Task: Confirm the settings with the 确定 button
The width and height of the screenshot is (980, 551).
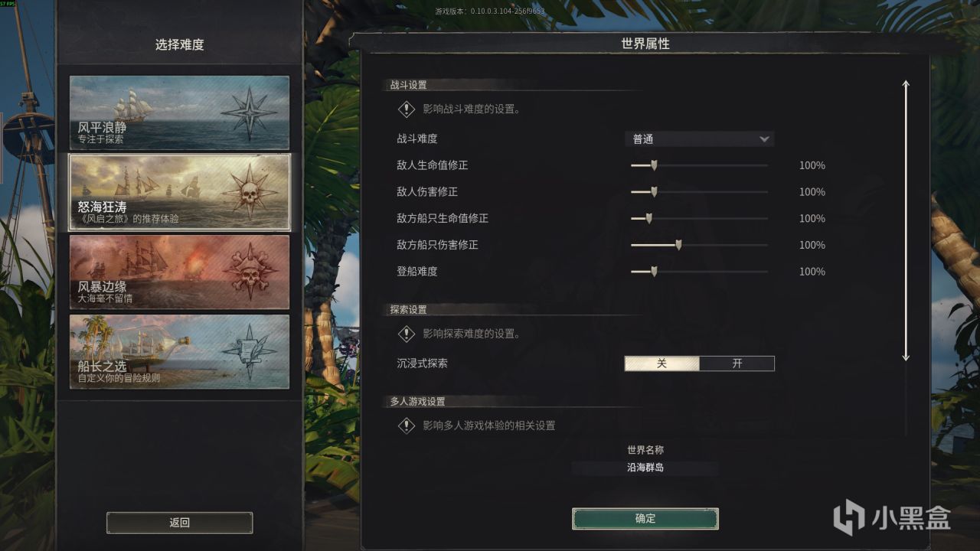Action: pos(645,519)
